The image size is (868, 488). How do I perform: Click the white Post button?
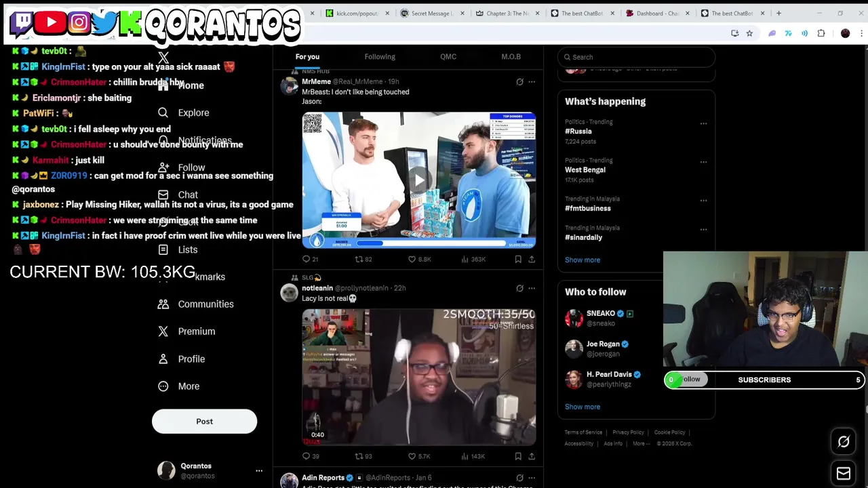pyautogui.click(x=204, y=422)
